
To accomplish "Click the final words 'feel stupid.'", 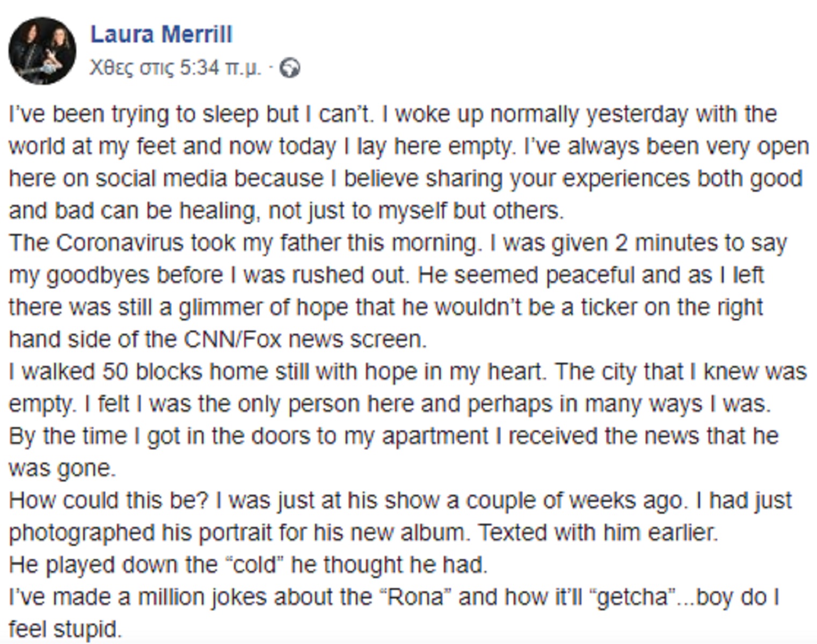I will pos(65,629).
